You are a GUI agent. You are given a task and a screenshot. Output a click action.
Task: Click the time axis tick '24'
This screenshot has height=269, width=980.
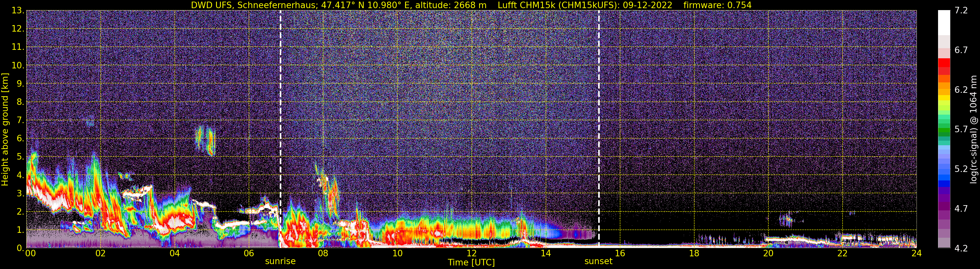point(917,253)
